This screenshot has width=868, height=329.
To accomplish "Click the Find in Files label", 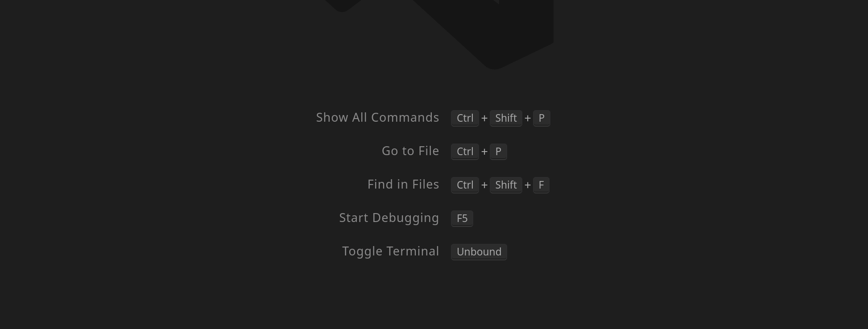I will click(x=403, y=185).
